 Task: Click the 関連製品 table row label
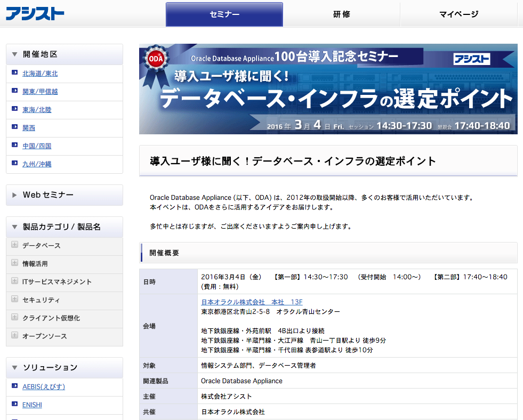[x=156, y=381]
